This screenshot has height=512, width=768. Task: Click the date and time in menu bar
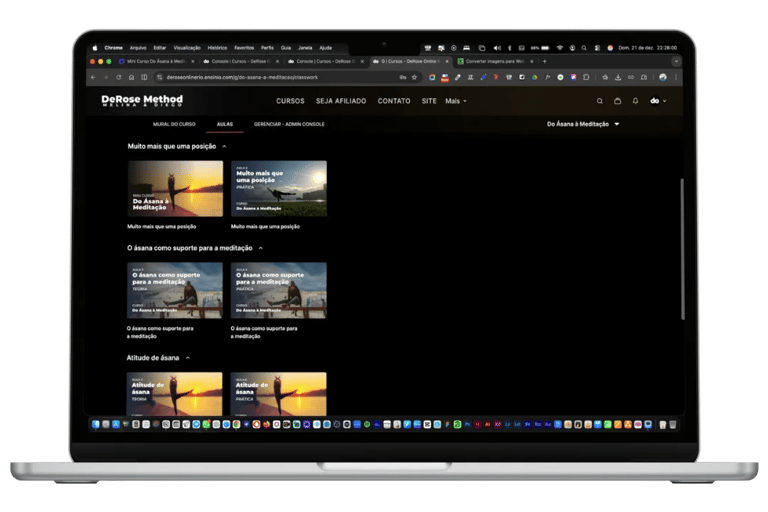coord(648,48)
